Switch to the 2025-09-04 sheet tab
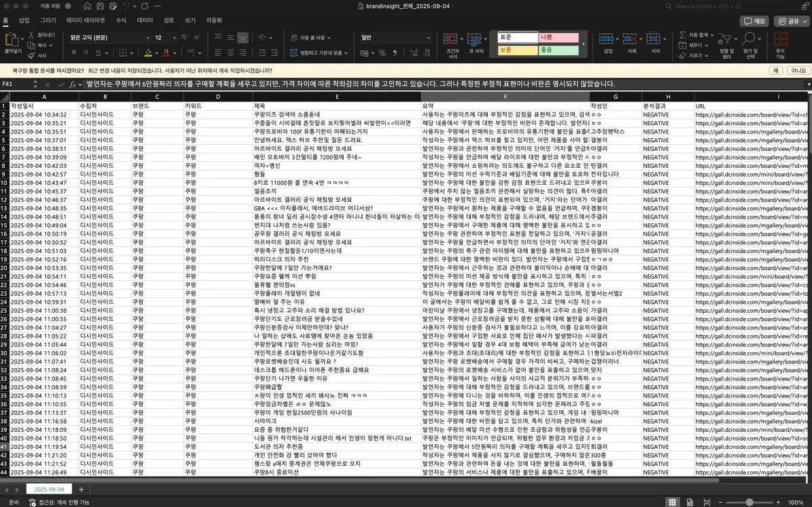This screenshot has height=507, width=812. (x=49, y=489)
